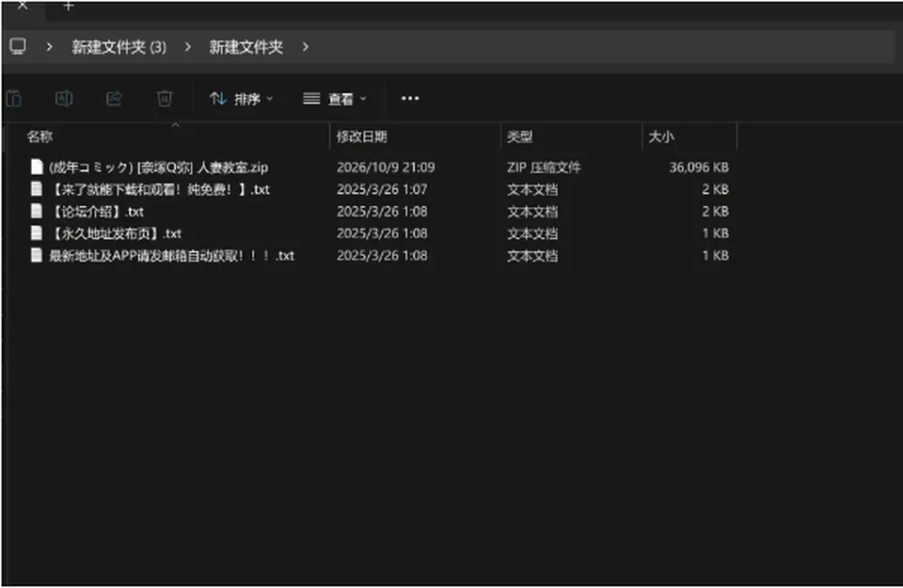Click the file icon of the .zip archive
The image size is (903, 588).
click(x=37, y=167)
